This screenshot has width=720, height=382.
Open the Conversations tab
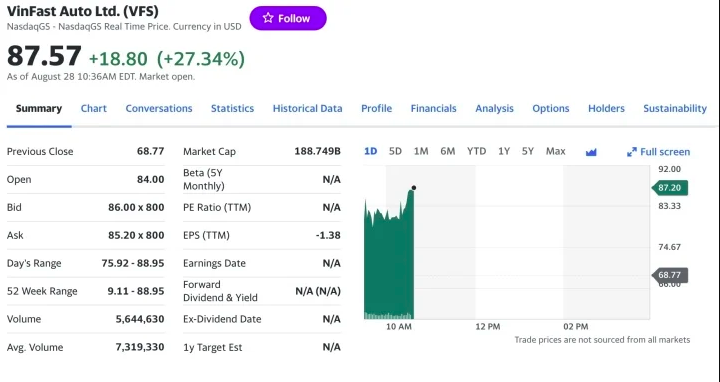pyautogui.click(x=159, y=108)
